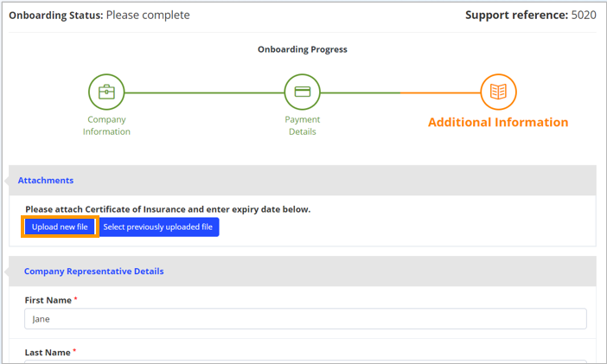Click the Upload new file button
Screen dimensions: 607x364
(x=60, y=227)
